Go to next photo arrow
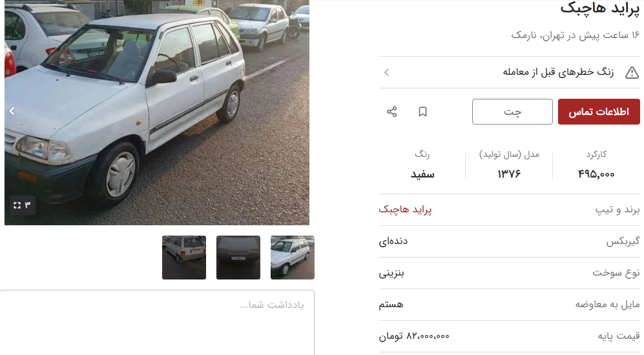This screenshot has width=644, height=355. coord(12,111)
